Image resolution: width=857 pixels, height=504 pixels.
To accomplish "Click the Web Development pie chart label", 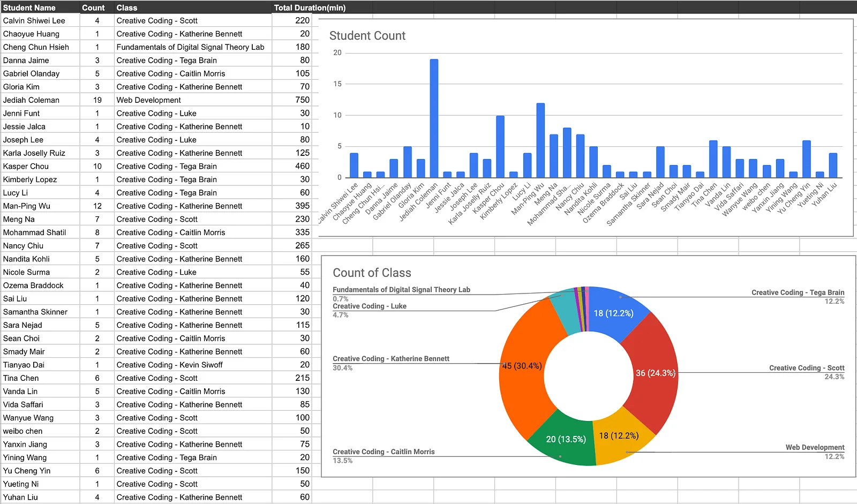I will pos(815,447).
